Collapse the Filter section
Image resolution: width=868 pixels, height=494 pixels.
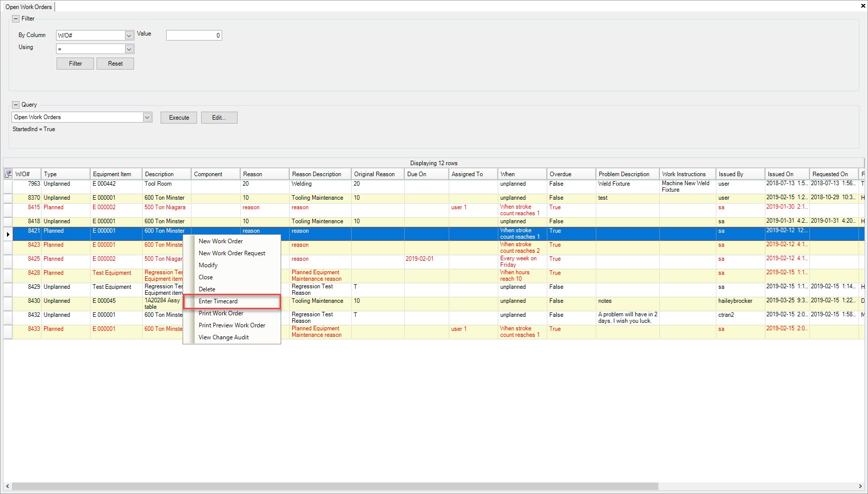16,19
